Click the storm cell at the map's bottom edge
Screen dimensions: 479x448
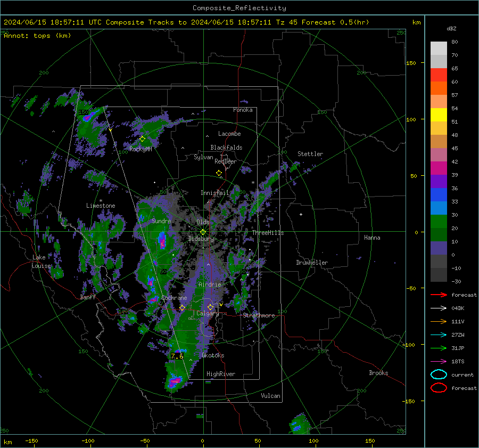[x=299, y=424]
